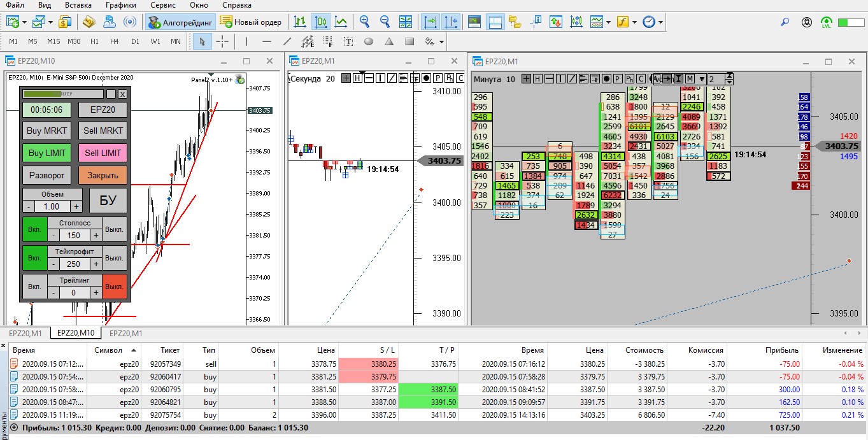
Task: Increase volume with plus button
Action: (x=76, y=206)
